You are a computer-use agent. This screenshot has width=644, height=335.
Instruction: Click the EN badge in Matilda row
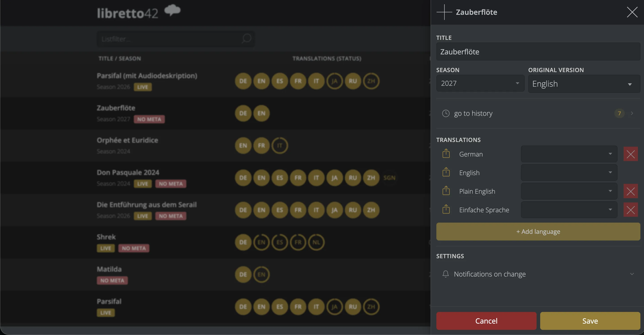pyautogui.click(x=261, y=274)
